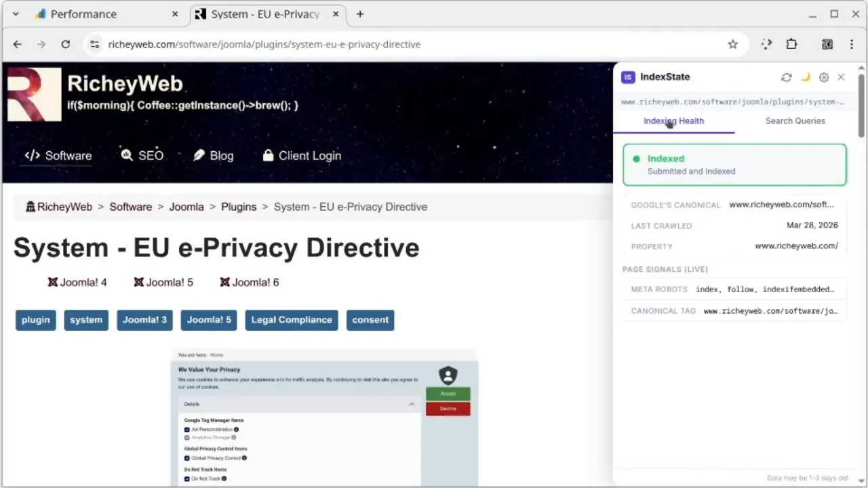
Task: Refresh the IndexState data
Action: coord(786,77)
